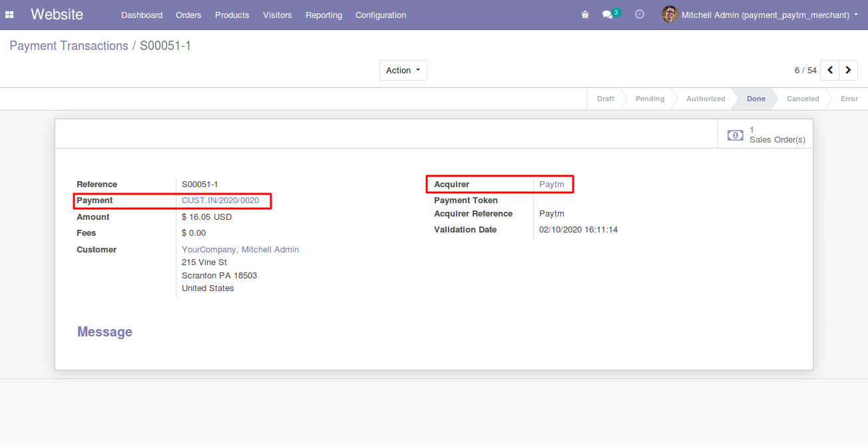Open Dashboard menu

pos(142,15)
